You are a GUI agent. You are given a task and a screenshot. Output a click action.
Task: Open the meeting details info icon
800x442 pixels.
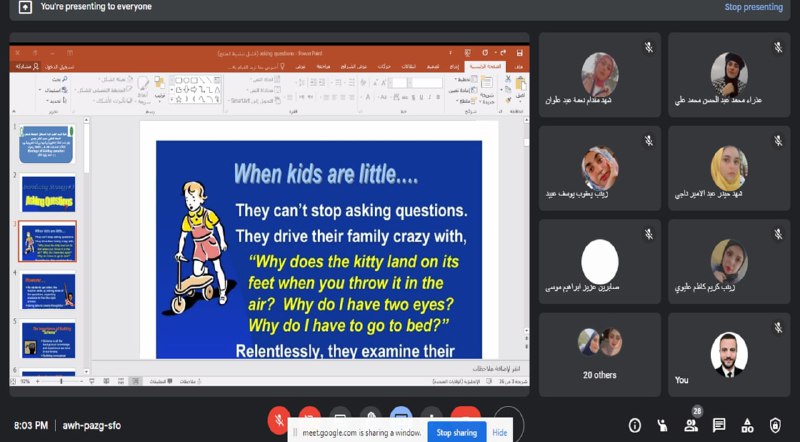[635, 425]
